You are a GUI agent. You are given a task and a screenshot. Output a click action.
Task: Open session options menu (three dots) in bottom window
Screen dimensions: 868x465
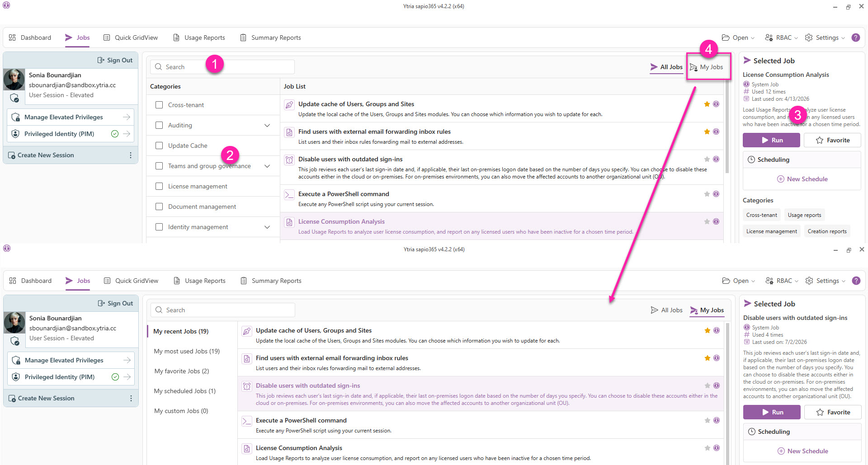[x=131, y=398]
